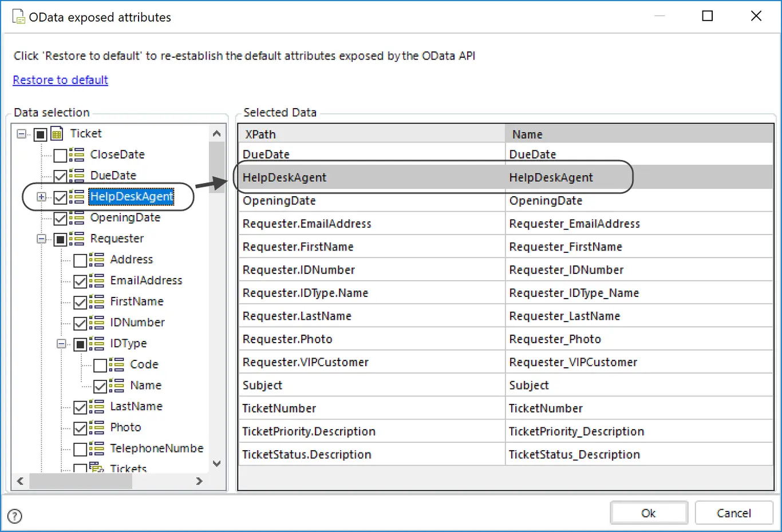This screenshot has height=532, width=782.
Task: Check the Address checkbox under Requester
Action: [x=80, y=260]
